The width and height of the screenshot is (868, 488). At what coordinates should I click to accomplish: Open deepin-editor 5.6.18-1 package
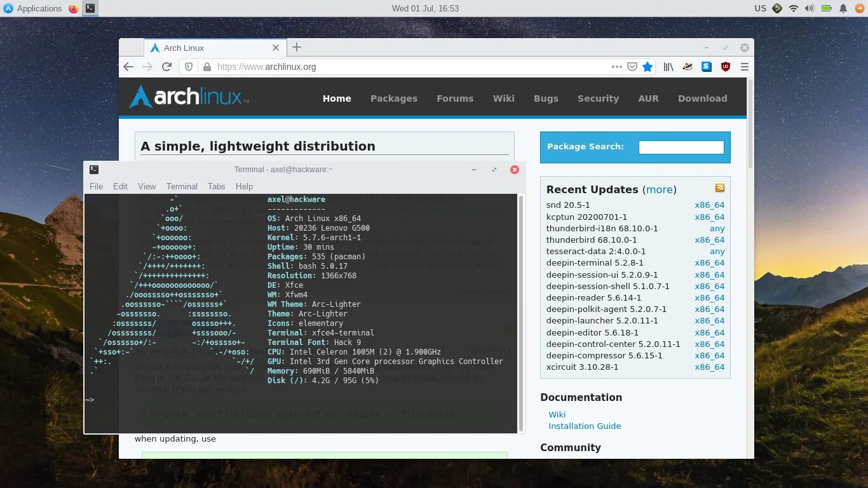click(592, 332)
